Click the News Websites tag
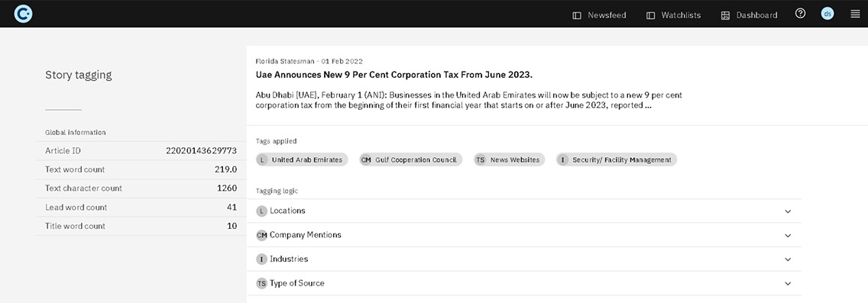The width and height of the screenshot is (868, 303). click(510, 160)
